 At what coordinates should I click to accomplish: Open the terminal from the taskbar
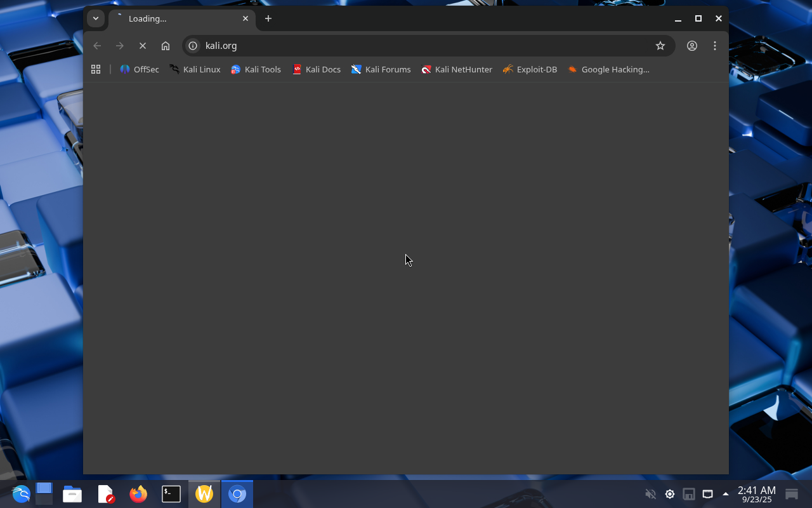(x=171, y=494)
